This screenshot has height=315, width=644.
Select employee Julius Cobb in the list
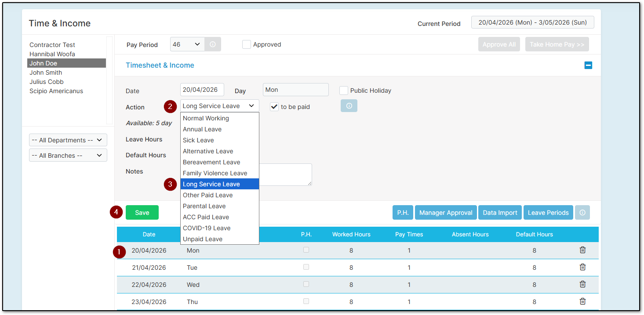(x=47, y=82)
